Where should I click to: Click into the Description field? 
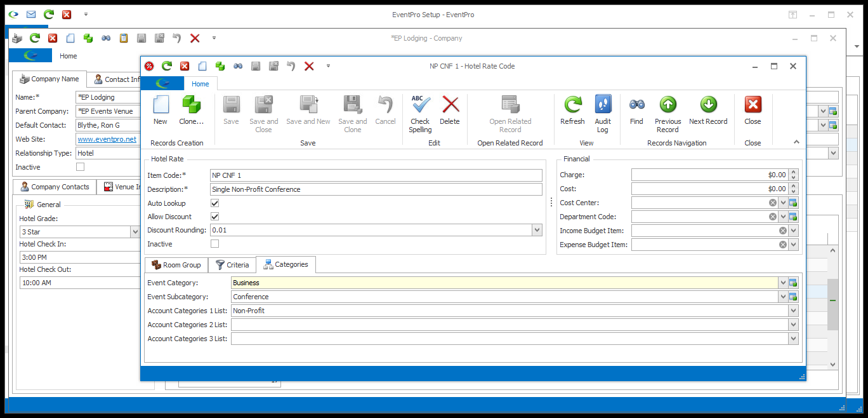[x=376, y=189]
